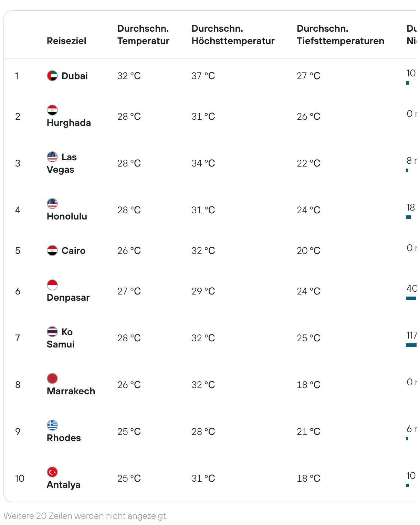Click the Turkey flag above Antalya
Viewport: 420px width, 525px height.
[x=52, y=472]
